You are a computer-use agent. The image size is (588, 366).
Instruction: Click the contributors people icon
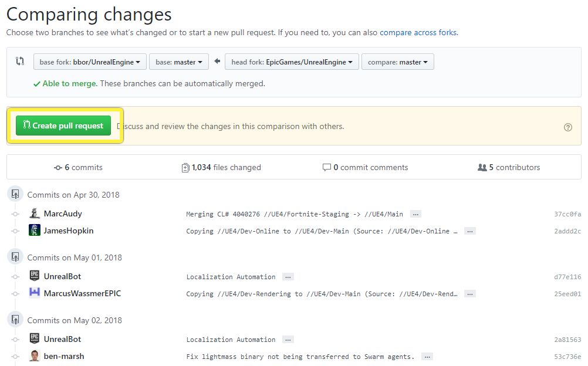(x=482, y=168)
